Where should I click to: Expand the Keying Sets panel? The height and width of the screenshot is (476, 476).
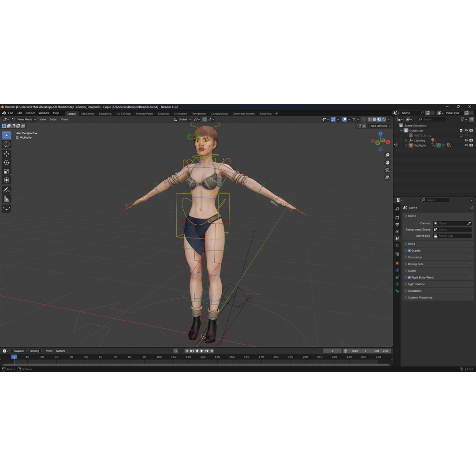(438, 264)
